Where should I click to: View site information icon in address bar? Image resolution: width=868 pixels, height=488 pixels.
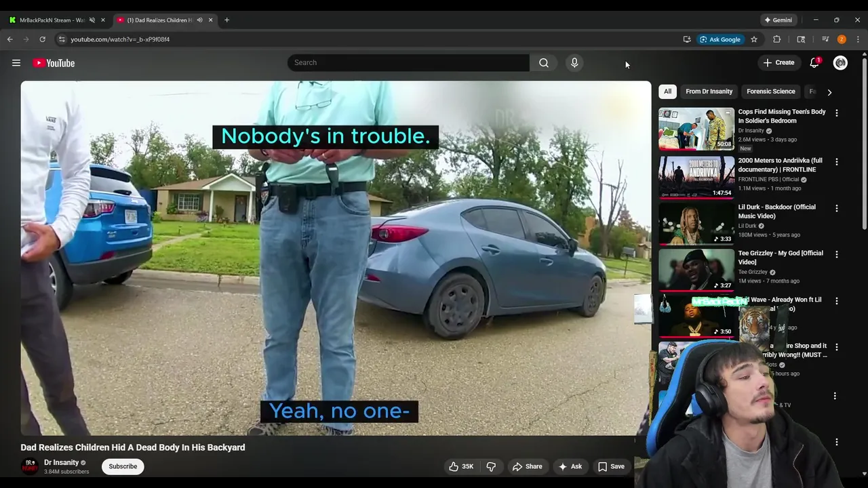(x=62, y=39)
